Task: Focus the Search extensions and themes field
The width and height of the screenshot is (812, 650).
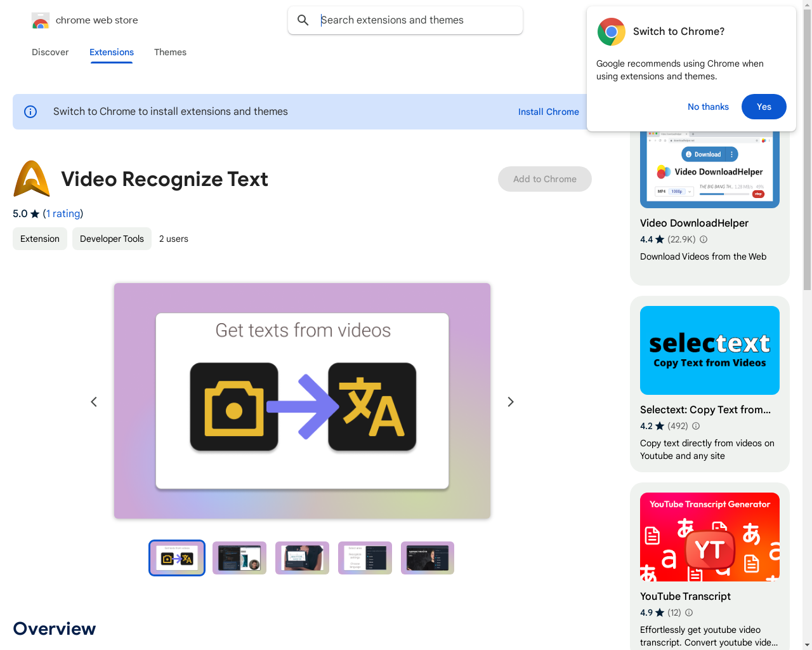Action: point(405,20)
